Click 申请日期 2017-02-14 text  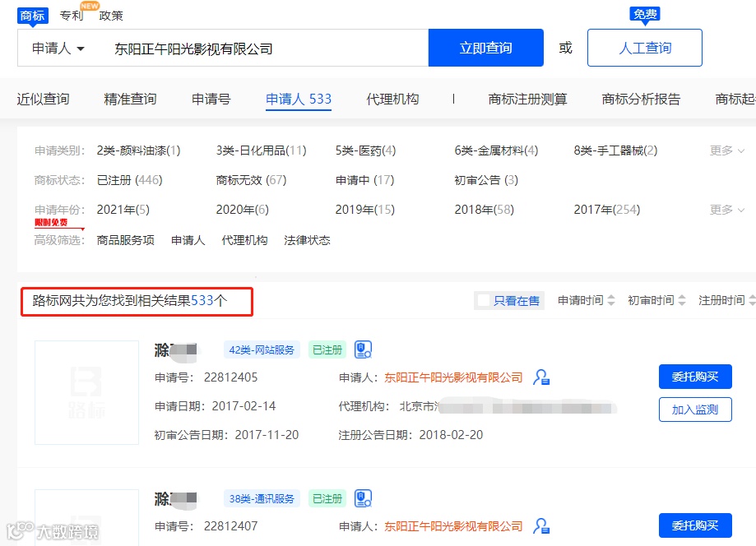click(x=215, y=406)
